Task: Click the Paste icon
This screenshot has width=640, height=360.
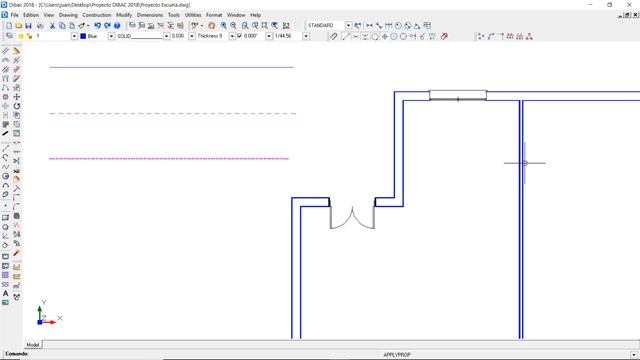Action: coord(72,26)
